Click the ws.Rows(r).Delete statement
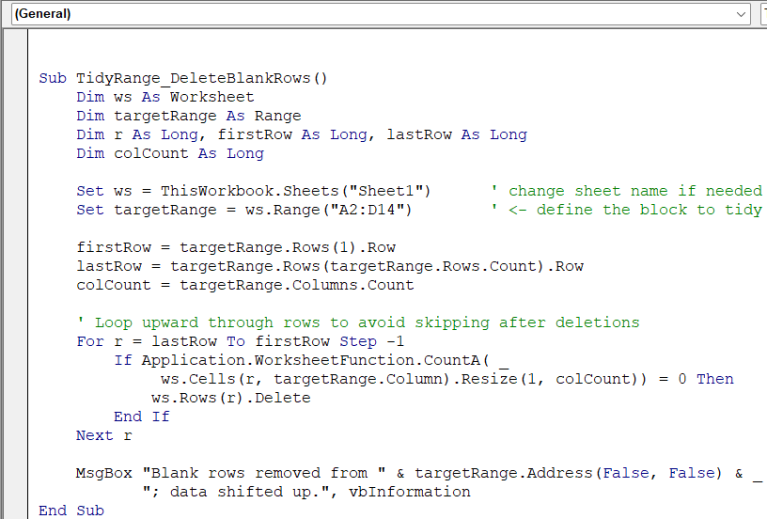Viewport: 767px width, 519px height. [x=231, y=398]
